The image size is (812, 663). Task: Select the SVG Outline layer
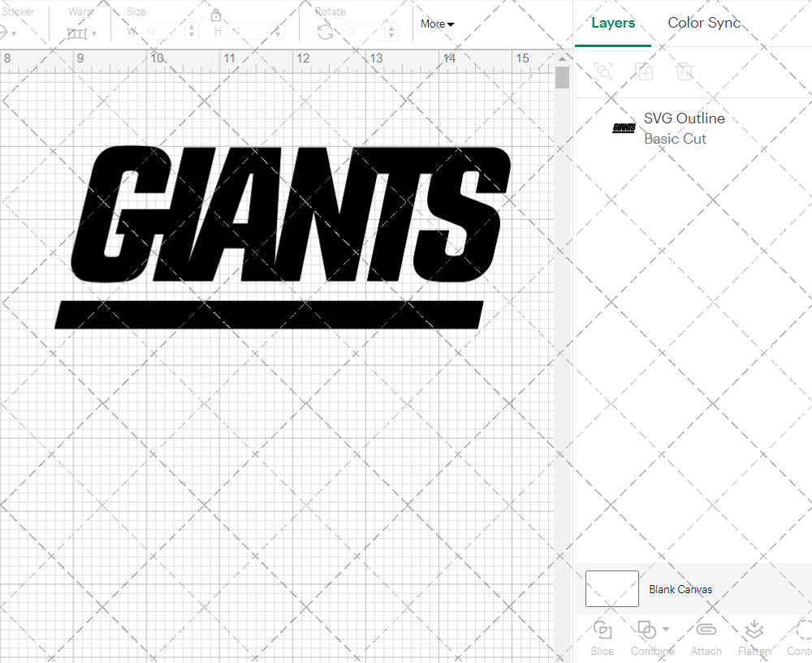[685, 128]
